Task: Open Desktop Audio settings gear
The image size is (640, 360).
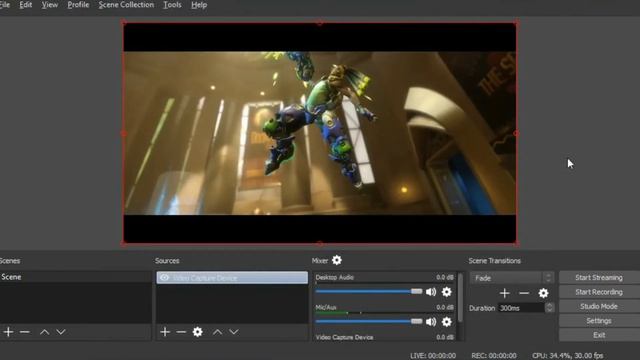Action: [447, 292]
